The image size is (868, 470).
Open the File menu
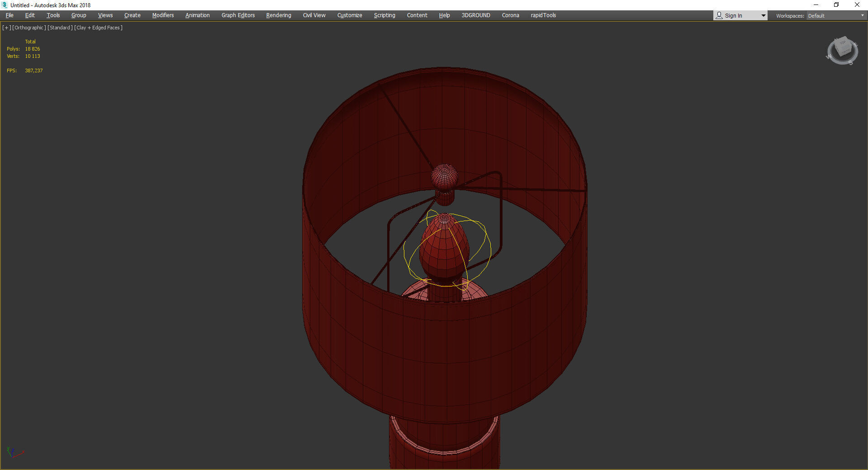[9, 15]
